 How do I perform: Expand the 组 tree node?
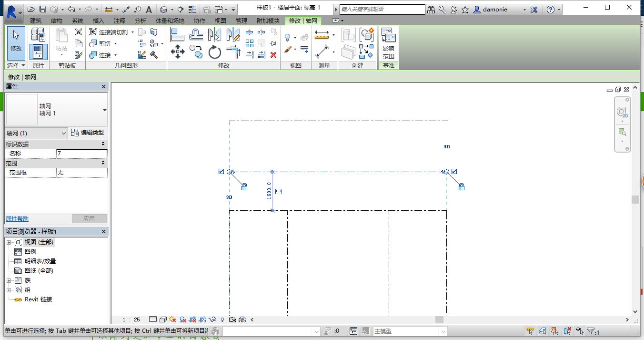click(x=9, y=290)
